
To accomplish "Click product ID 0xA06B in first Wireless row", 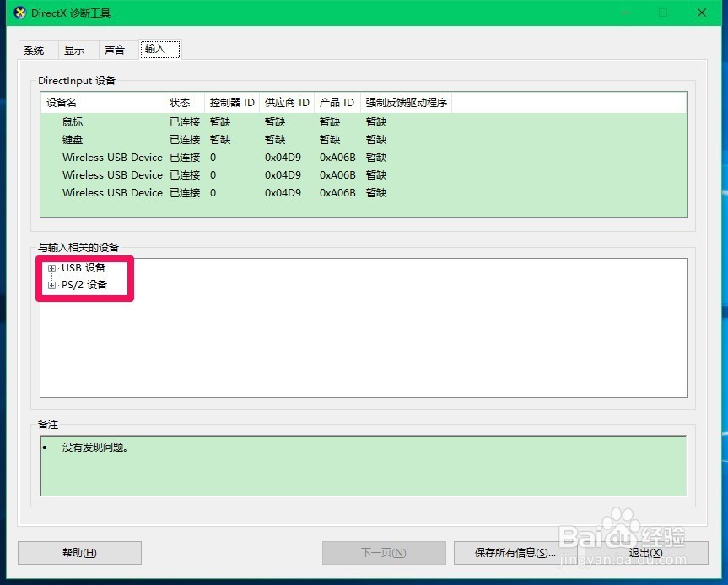I will click(x=337, y=158).
